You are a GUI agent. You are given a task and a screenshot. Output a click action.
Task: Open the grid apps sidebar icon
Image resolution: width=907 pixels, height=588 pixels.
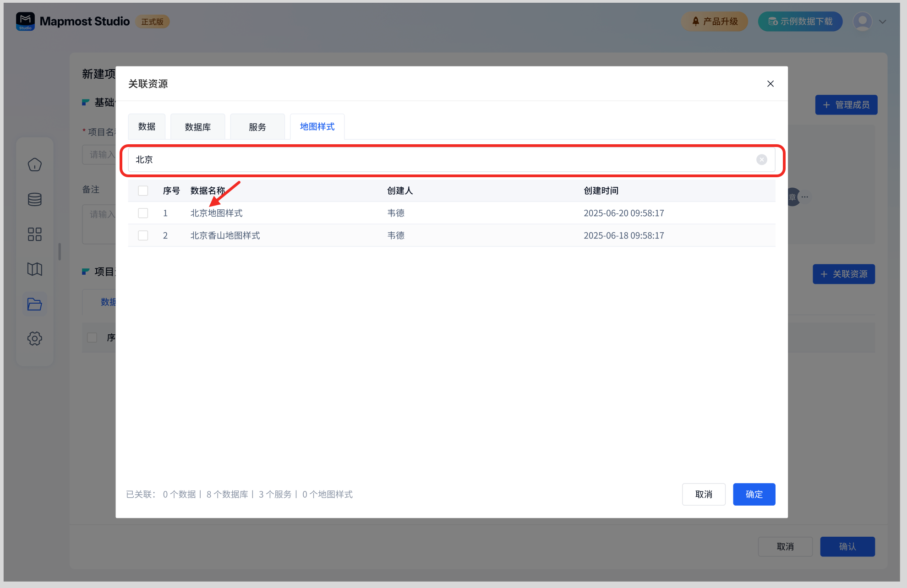[35, 234]
